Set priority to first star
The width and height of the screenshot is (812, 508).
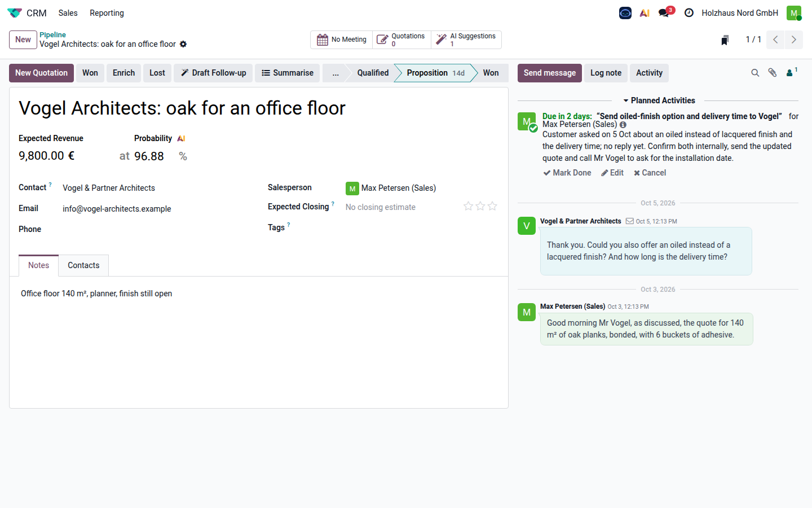click(x=468, y=206)
